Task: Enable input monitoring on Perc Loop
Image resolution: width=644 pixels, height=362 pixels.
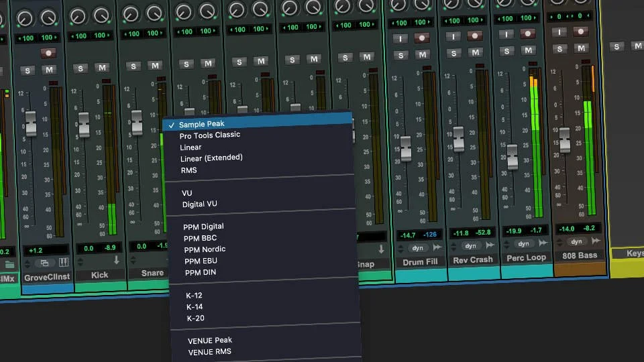Action: (x=506, y=34)
